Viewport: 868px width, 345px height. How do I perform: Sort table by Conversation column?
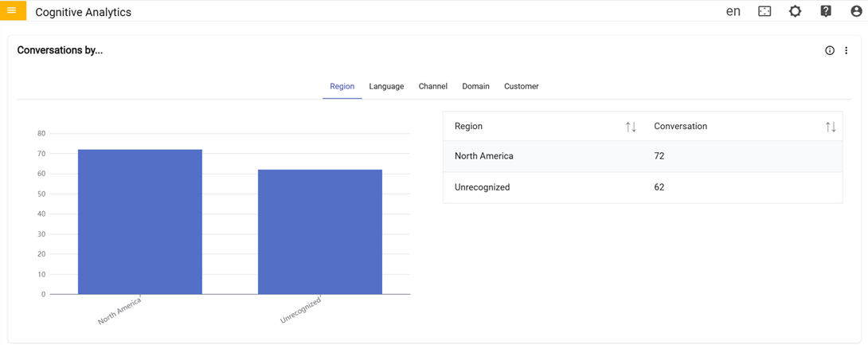click(x=831, y=127)
